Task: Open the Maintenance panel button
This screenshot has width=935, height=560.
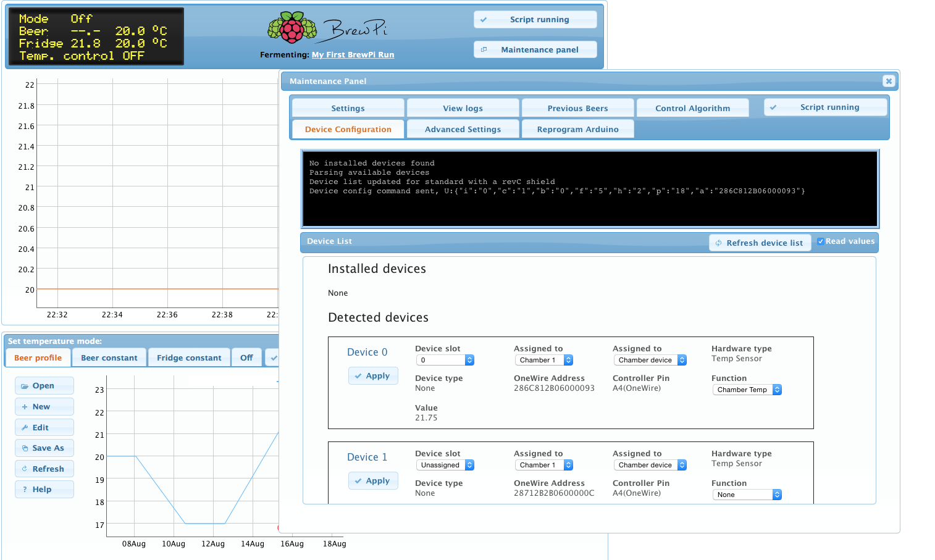Action: (x=535, y=49)
